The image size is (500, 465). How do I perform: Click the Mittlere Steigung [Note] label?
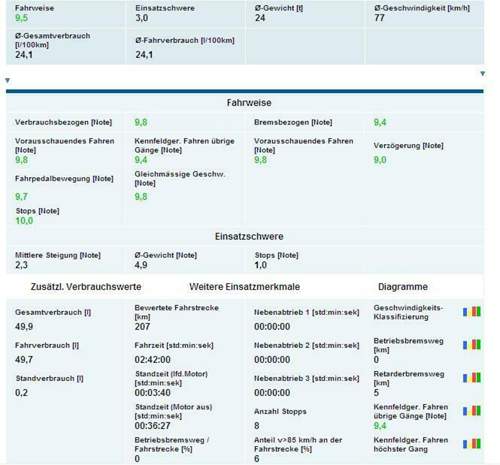pyautogui.click(x=58, y=255)
